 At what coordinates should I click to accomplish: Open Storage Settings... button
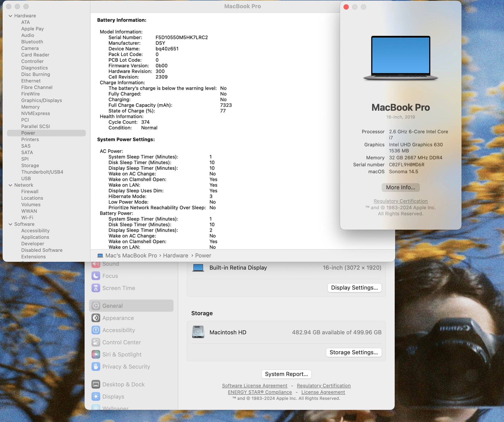pos(354,352)
